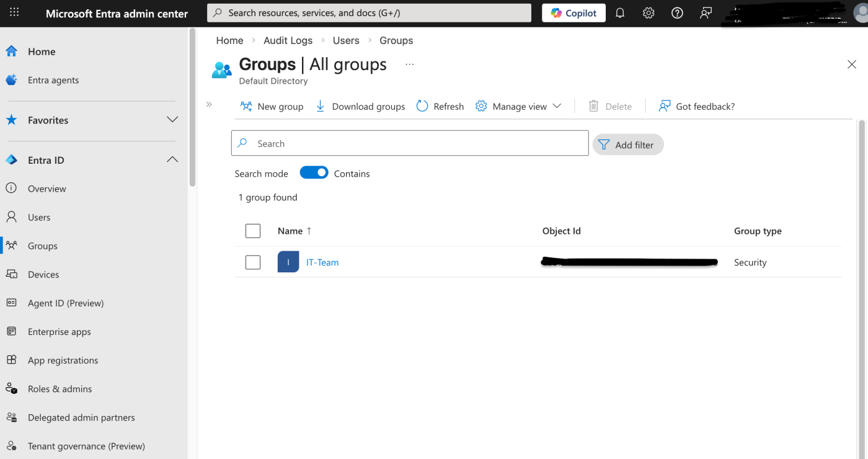Viewport: 868px width, 459px height.
Task: Click Microsoft Entra admin center title
Action: pos(117,13)
